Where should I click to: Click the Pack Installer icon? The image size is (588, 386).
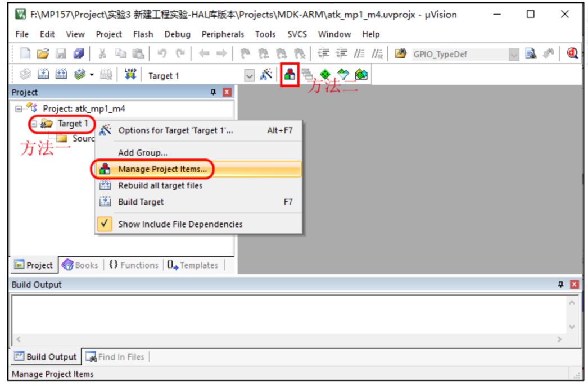(361, 74)
